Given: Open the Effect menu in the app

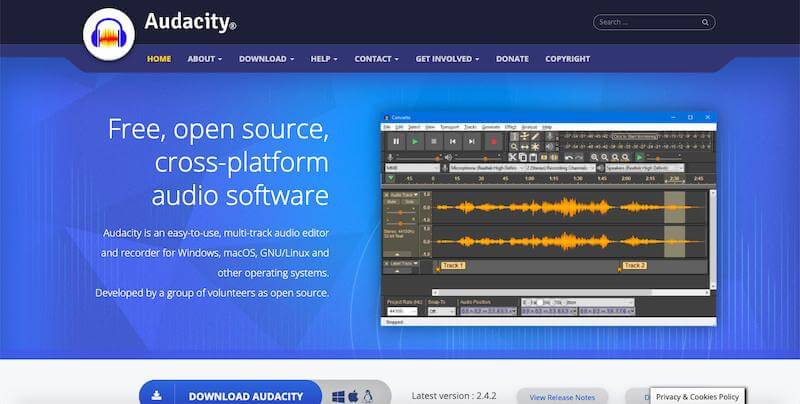Looking at the screenshot, I should coord(511,127).
